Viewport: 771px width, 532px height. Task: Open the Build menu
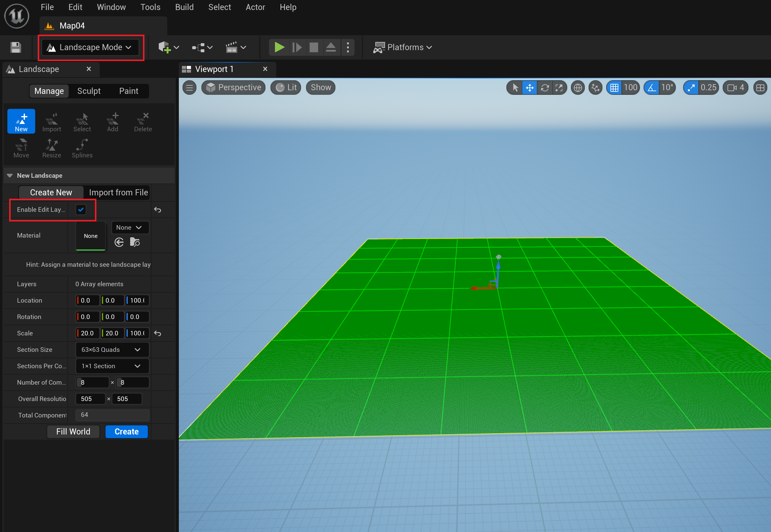[184, 7]
